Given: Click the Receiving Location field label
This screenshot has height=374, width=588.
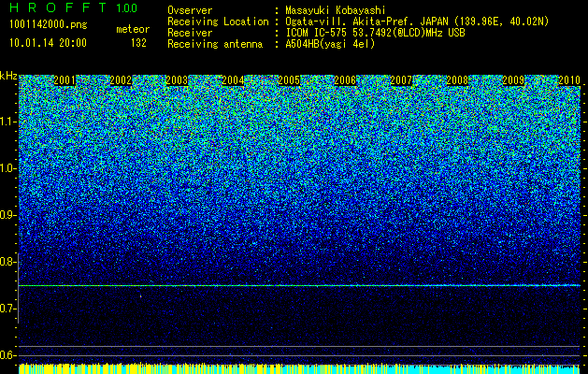Looking at the screenshot, I should pos(218,22).
